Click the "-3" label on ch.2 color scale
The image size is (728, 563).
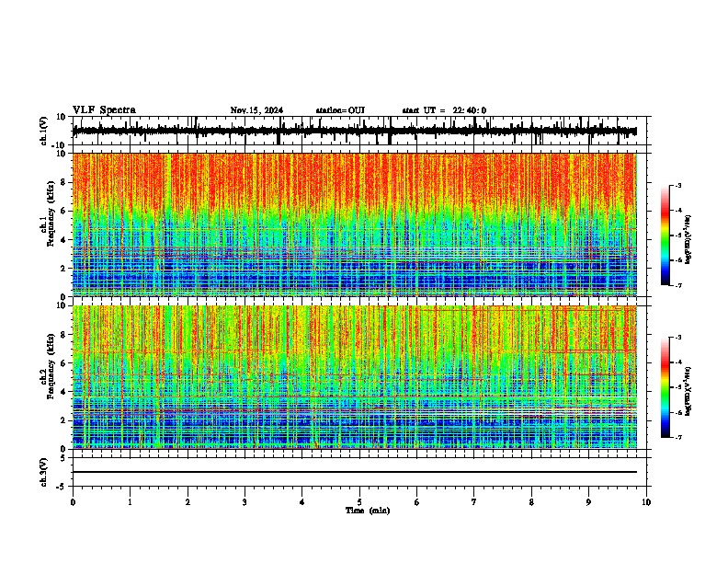[677, 338]
